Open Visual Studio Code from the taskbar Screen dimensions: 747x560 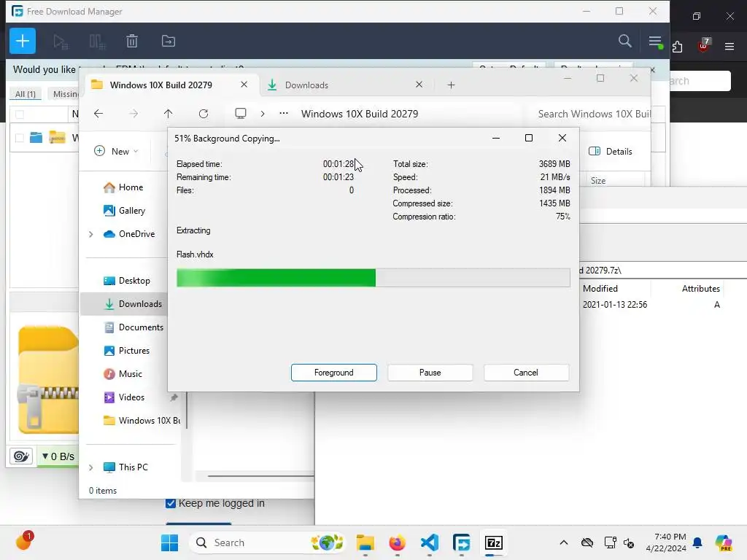430,542
